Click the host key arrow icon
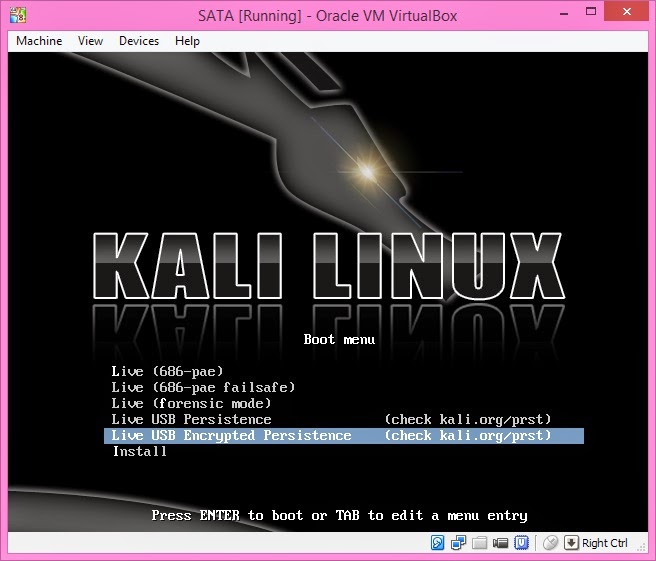 (571, 543)
